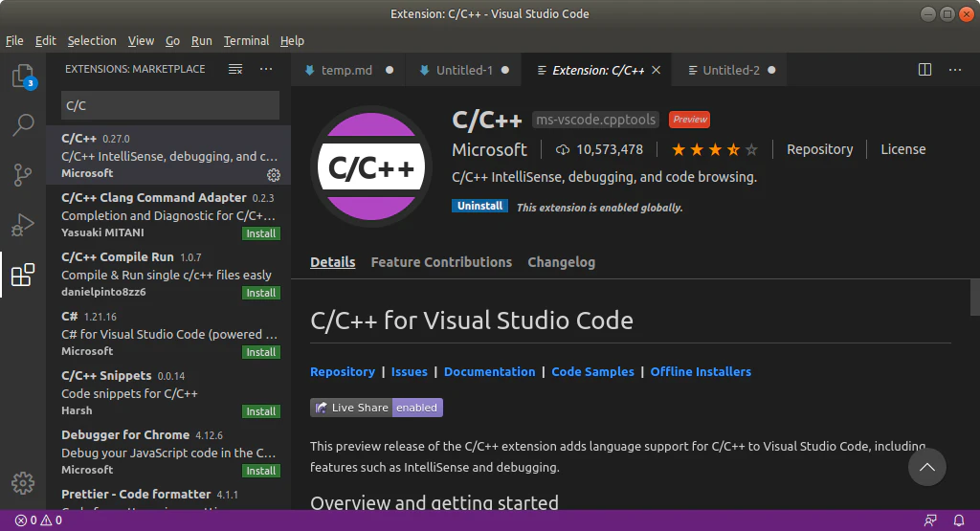Open the Offline Installers link
Viewport: 980px width, 531px height.
[x=701, y=371]
